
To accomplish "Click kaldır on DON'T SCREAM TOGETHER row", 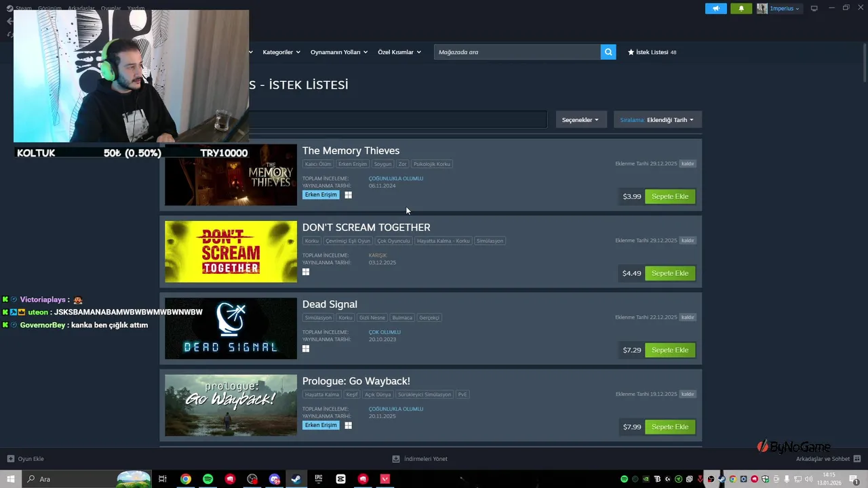I will tap(688, 241).
